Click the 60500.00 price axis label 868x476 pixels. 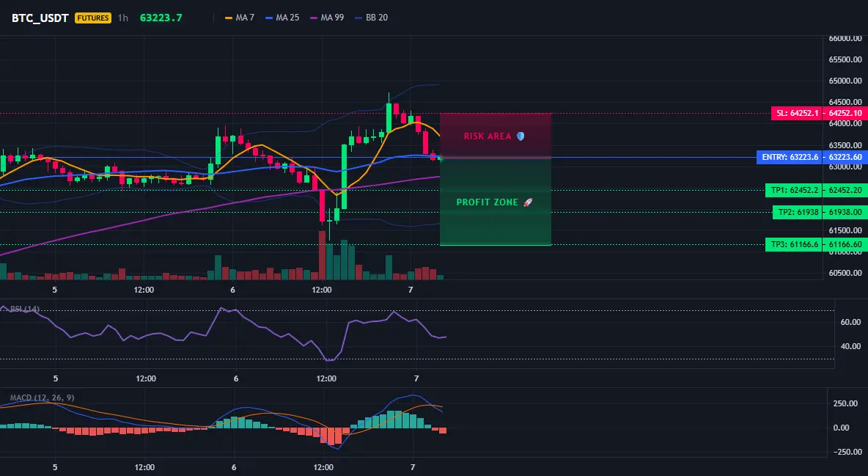point(845,273)
